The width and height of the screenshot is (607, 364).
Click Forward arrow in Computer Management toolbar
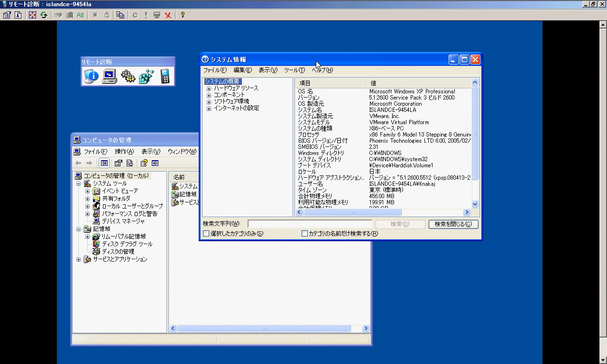pos(89,163)
